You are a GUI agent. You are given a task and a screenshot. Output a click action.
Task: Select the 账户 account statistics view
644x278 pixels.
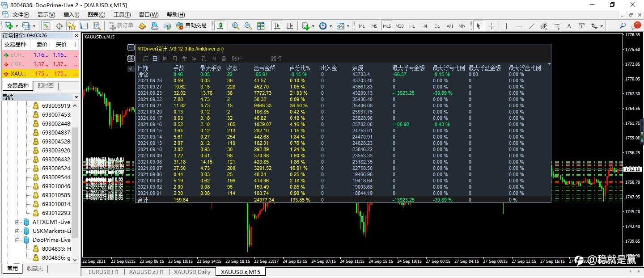[x=237, y=59]
